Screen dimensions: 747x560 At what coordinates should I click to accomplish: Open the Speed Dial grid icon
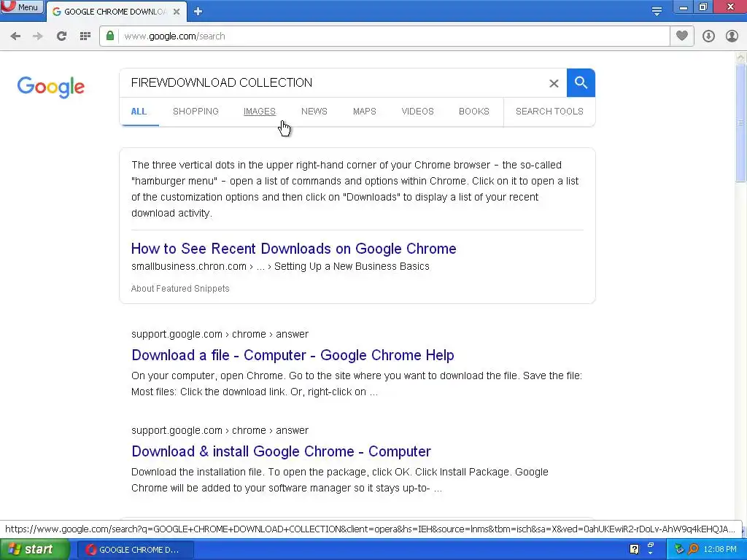[85, 36]
